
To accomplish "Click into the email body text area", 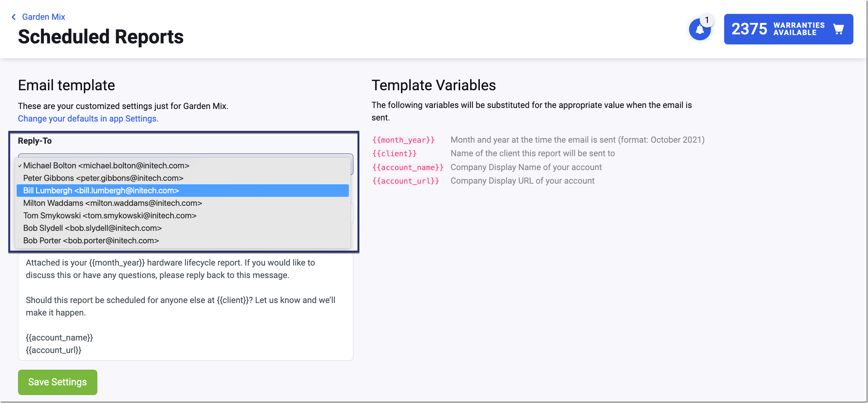I will (x=186, y=307).
